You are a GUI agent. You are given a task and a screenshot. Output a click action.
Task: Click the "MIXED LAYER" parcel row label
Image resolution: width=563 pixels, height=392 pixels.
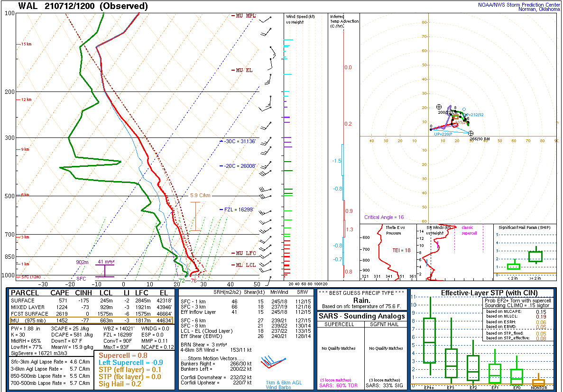coord(28,307)
